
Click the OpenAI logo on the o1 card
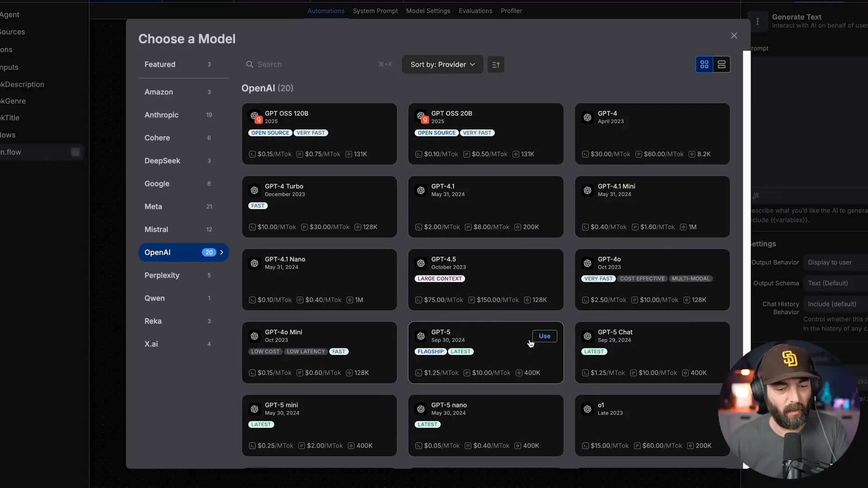point(587,409)
